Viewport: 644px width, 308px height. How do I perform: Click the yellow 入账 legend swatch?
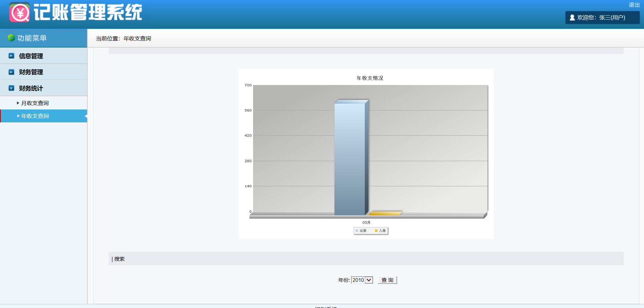tap(376, 230)
